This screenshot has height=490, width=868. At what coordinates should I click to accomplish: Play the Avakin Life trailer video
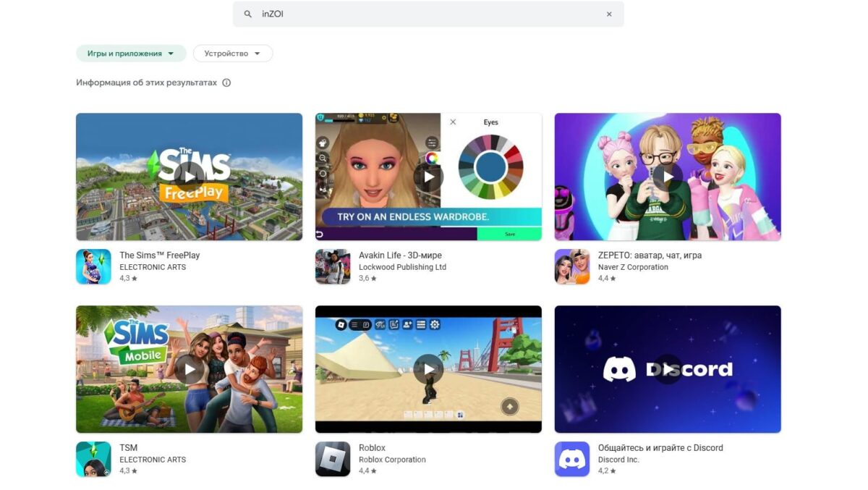click(429, 177)
